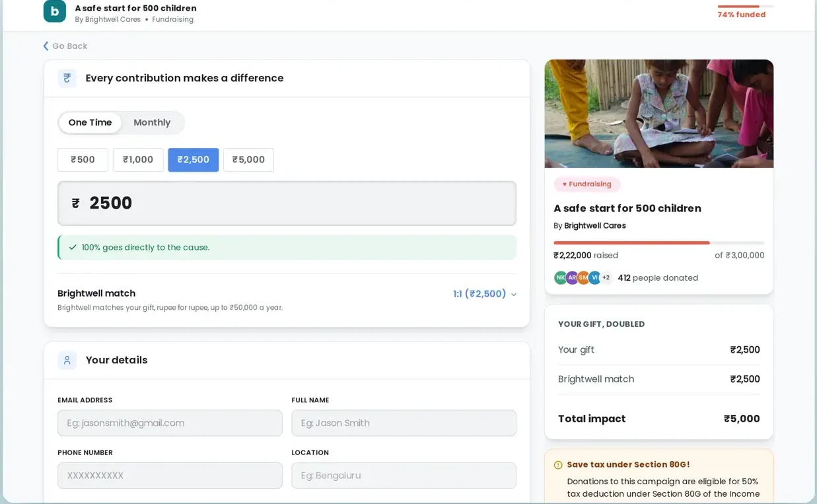Choose the ₹1,000 preset amount
This screenshot has height=504, width=817.
[138, 160]
